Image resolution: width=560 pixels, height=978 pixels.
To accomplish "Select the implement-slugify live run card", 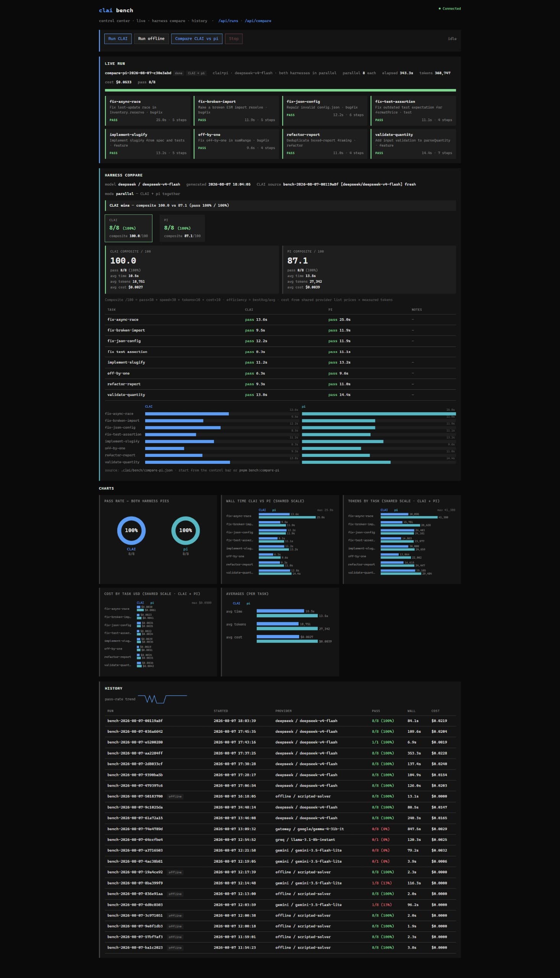I will [x=148, y=144].
